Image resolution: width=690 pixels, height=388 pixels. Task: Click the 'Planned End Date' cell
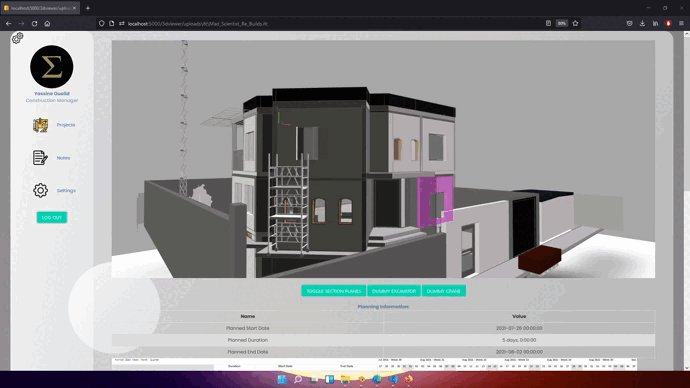[x=248, y=352]
